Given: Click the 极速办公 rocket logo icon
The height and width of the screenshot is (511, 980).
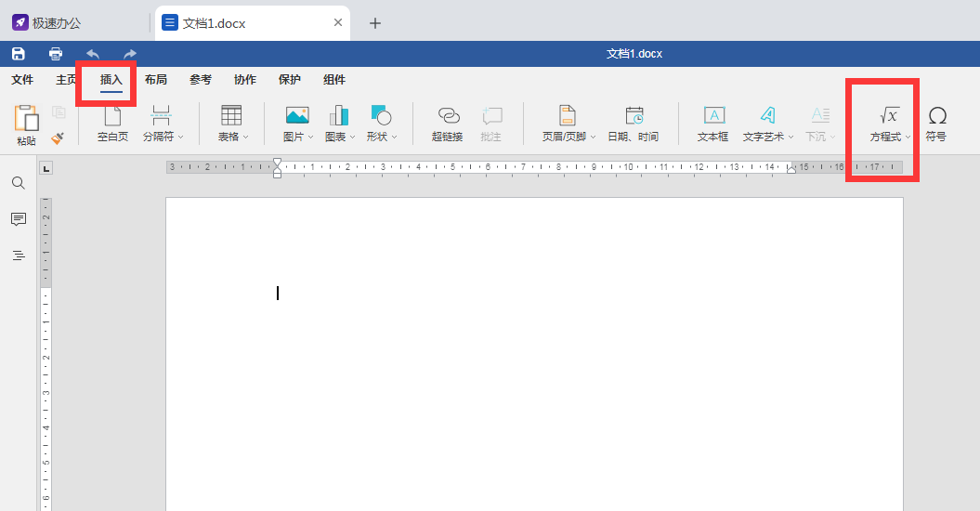Looking at the screenshot, I should pyautogui.click(x=20, y=23).
